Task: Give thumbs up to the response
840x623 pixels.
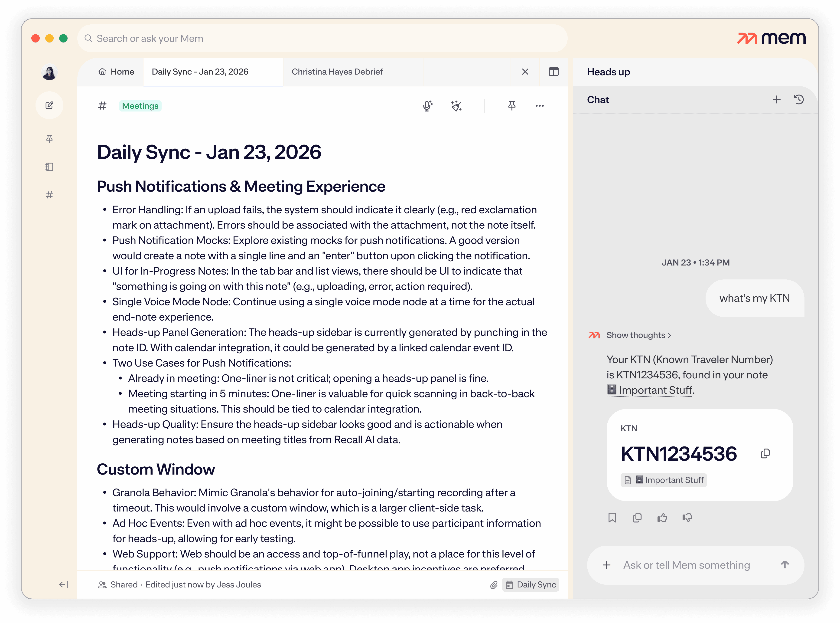Action: (662, 517)
